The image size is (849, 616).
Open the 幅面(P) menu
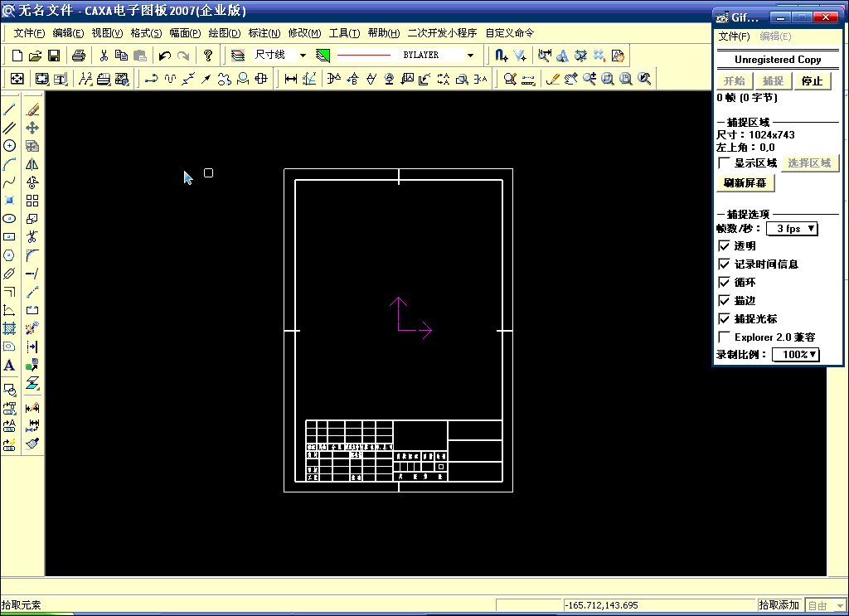(x=185, y=33)
